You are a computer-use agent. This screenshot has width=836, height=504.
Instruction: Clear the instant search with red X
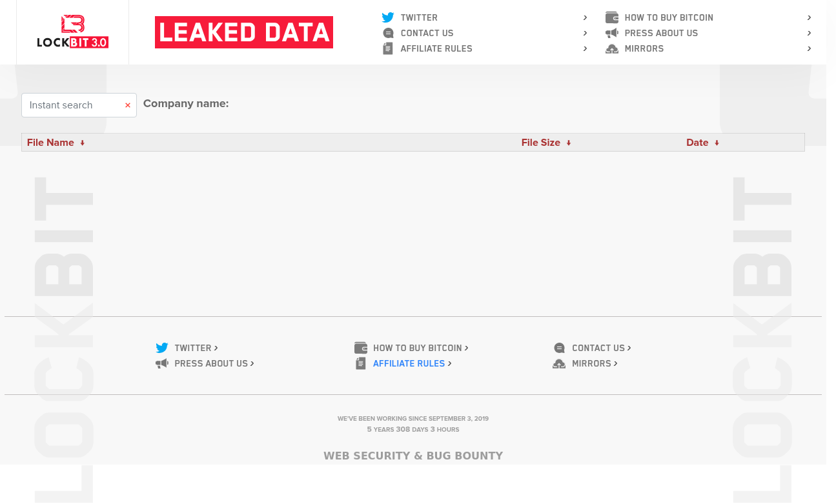coord(128,105)
